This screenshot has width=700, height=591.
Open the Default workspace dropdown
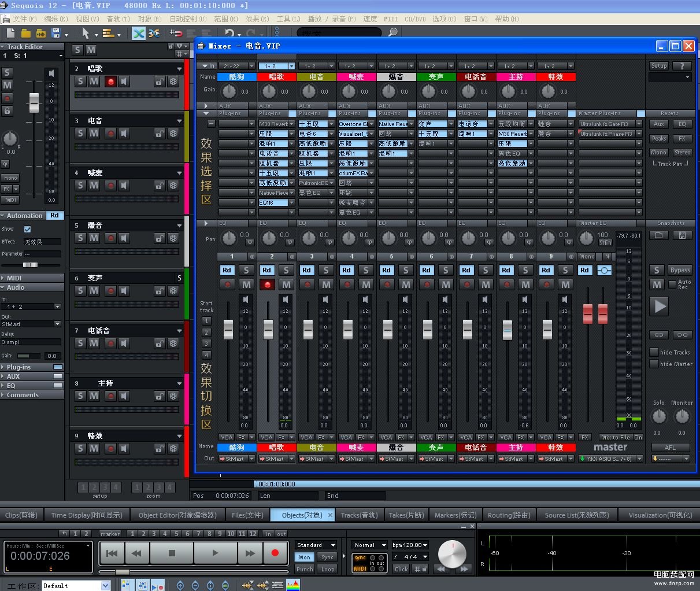76,586
